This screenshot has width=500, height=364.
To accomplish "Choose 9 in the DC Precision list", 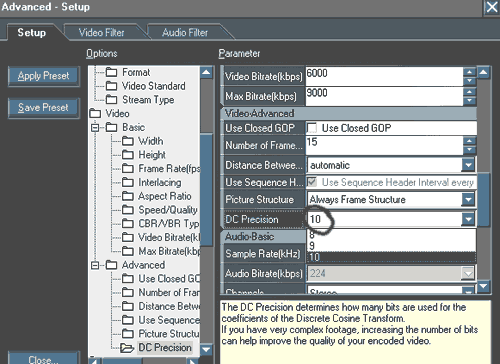I will (x=391, y=246).
